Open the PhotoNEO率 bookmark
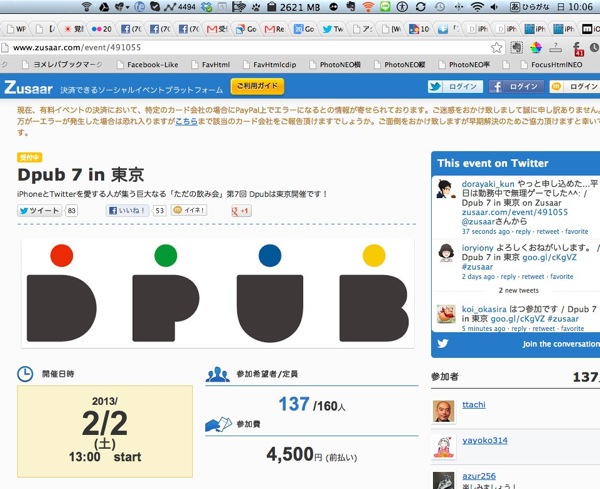This screenshot has width=600, height=489. point(465,65)
